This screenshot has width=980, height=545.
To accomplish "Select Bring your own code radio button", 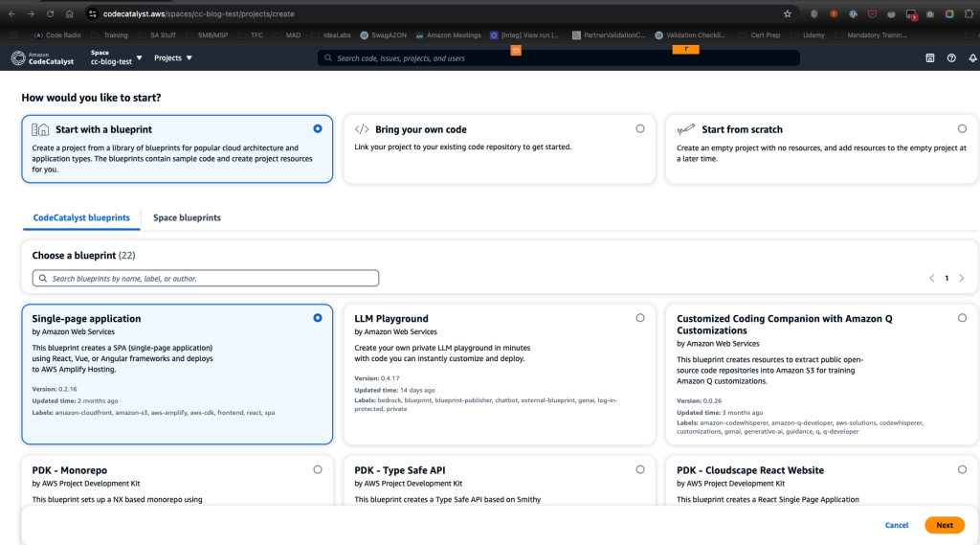I will tap(640, 129).
